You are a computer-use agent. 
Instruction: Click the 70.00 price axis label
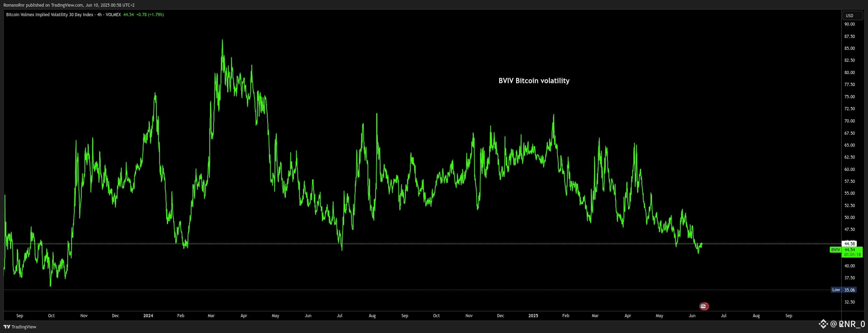849,121
